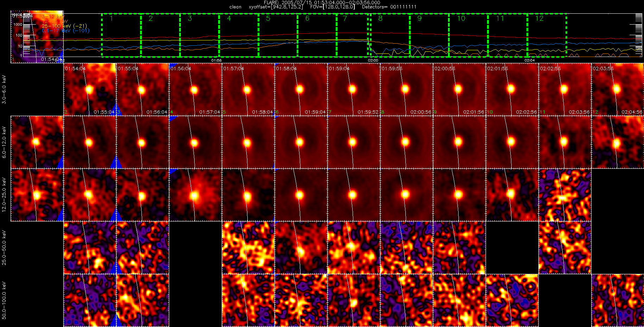Click the '3.0-6.0 keV' row label
Screen dimensions: 644x327
(x=4, y=89)
